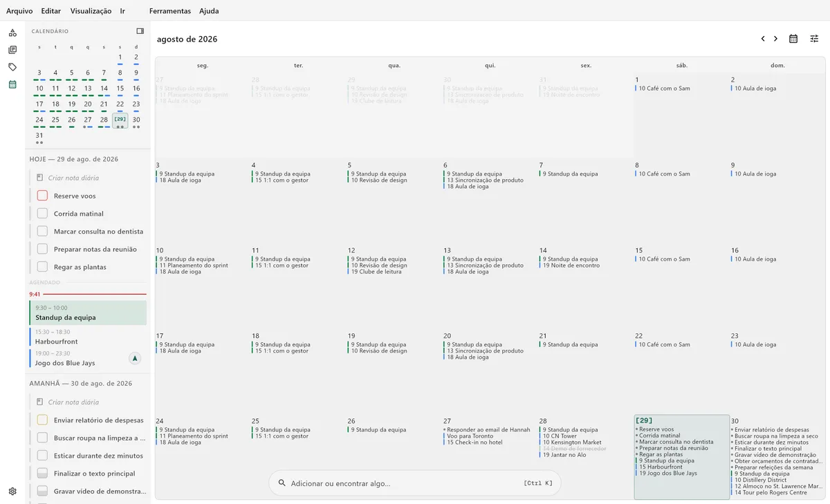The height and width of the screenshot is (504, 830).
Task: Go to the next month arrow
Action: (x=776, y=39)
